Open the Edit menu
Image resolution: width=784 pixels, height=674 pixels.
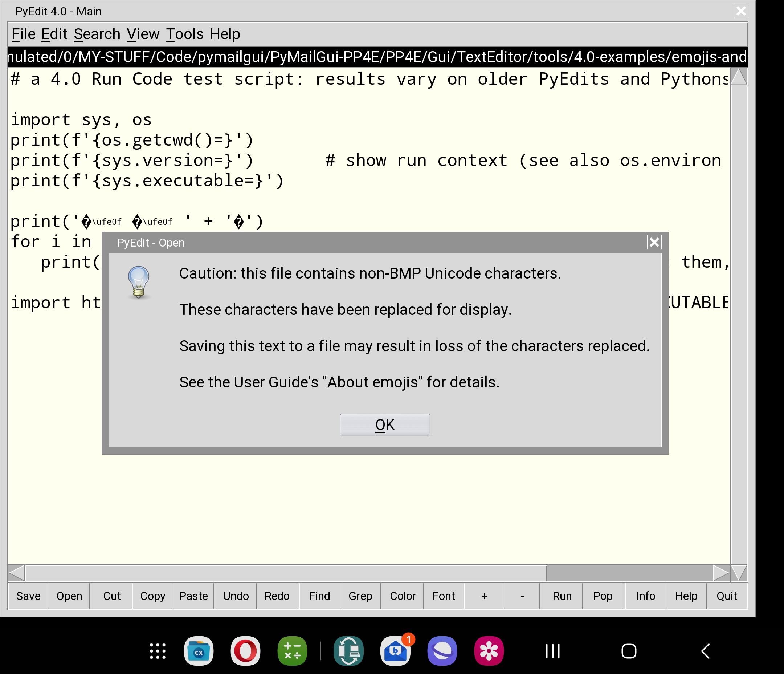tap(54, 34)
